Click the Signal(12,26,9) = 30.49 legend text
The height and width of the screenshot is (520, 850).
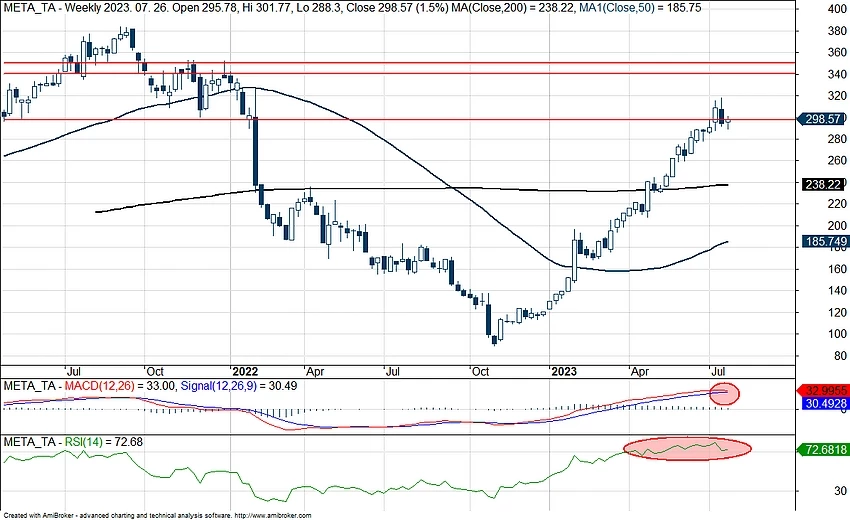point(239,386)
